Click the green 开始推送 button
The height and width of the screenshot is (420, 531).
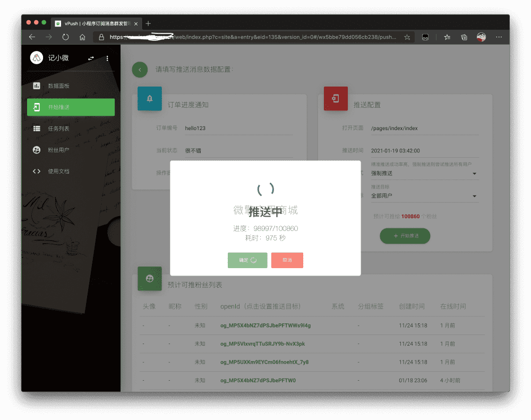(405, 236)
